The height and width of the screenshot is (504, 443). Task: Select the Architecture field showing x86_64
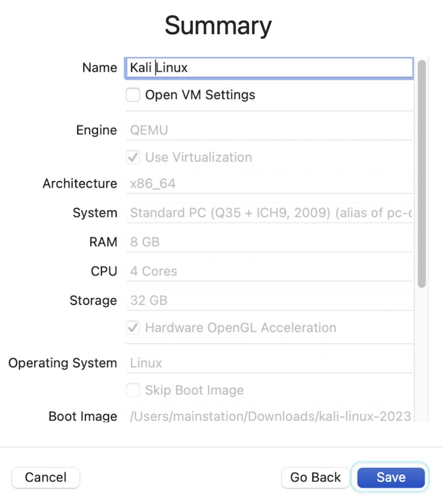click(x=269, y=184)
